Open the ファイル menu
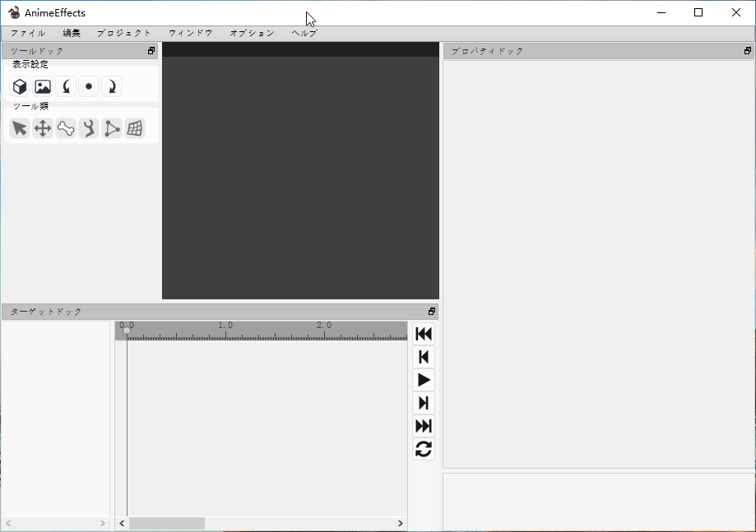Image resolution: width=756 pixels, height=532 pixels. 28,33
